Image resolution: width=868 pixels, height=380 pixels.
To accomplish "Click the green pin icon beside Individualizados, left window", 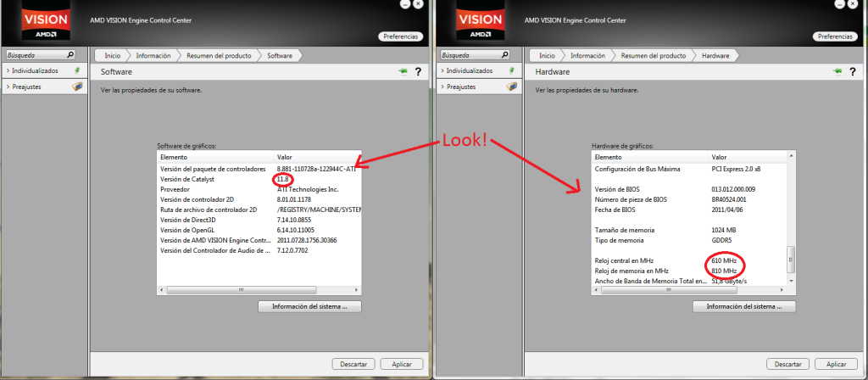I will 77,70.
